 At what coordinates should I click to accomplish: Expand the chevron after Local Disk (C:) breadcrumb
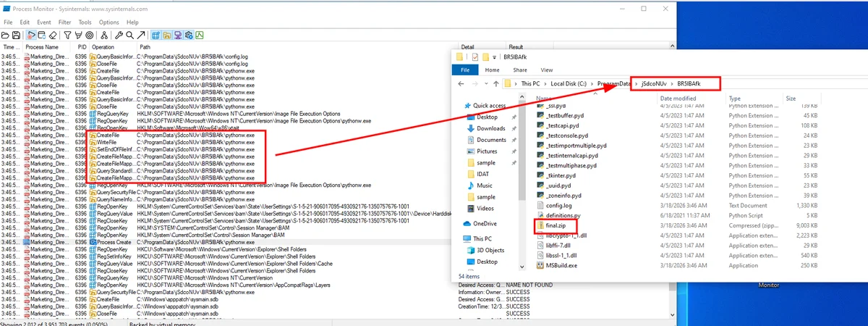592,84
